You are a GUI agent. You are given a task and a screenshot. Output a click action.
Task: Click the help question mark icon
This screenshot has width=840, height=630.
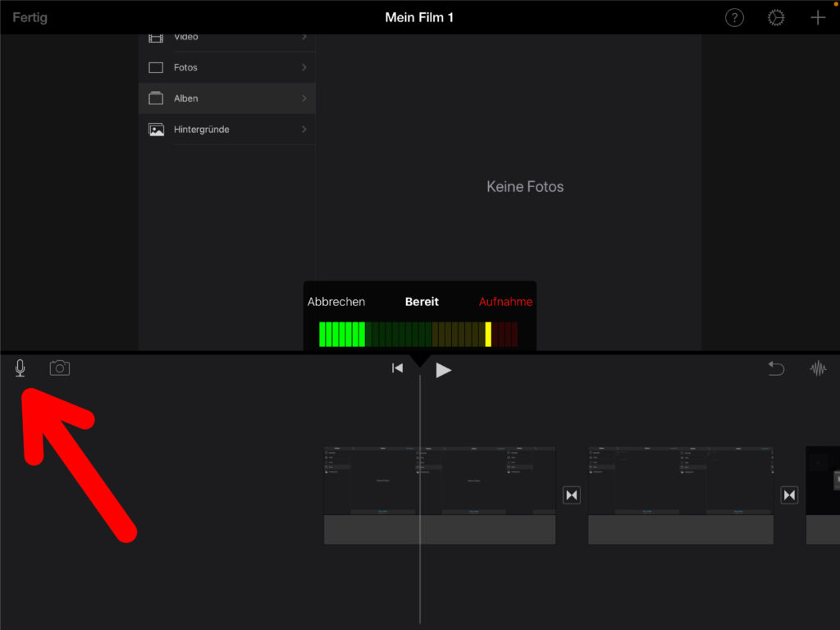(x=734, y=18)
